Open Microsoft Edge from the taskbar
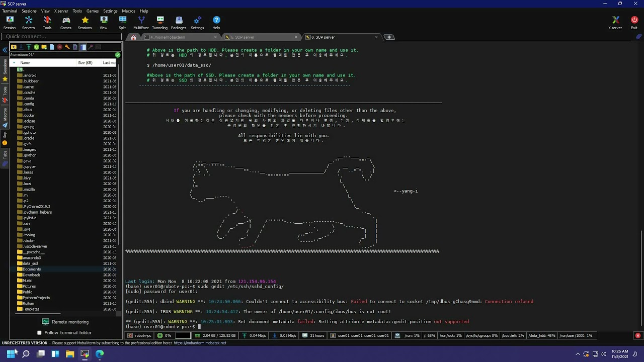644x362 pixels. [x=100, y=354]
